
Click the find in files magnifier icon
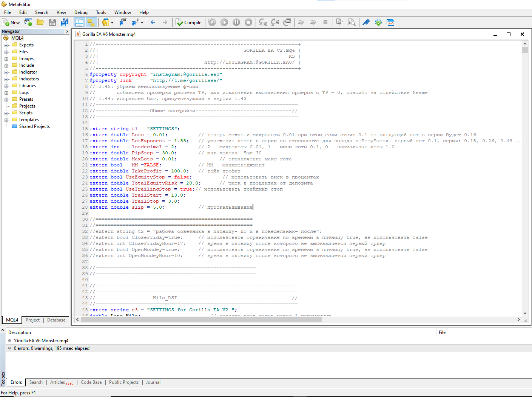(352, 22)
